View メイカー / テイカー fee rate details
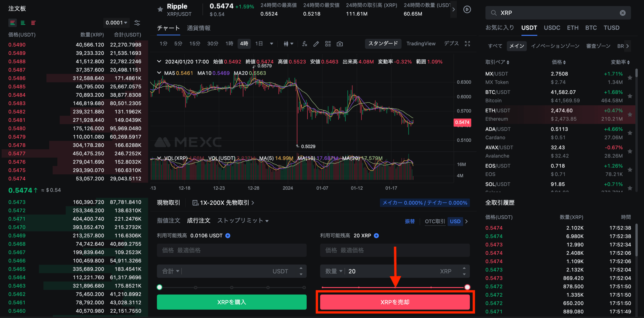Screen dimensions: 644x318 click(x=425, y=203)
